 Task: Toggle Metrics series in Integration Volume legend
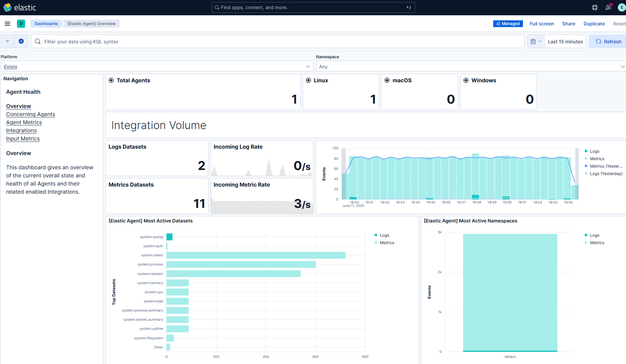(597, 158)
